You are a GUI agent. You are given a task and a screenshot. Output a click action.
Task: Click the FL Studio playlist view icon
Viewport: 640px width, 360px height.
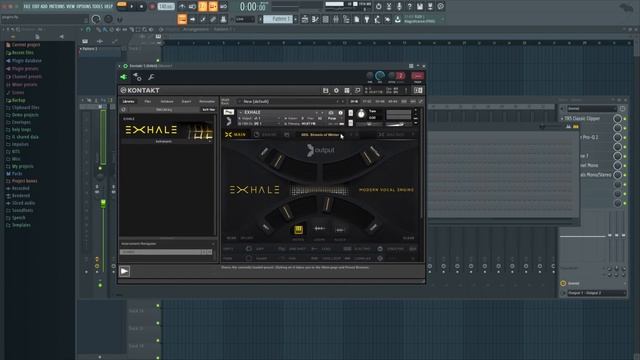[x=305, y=19]
